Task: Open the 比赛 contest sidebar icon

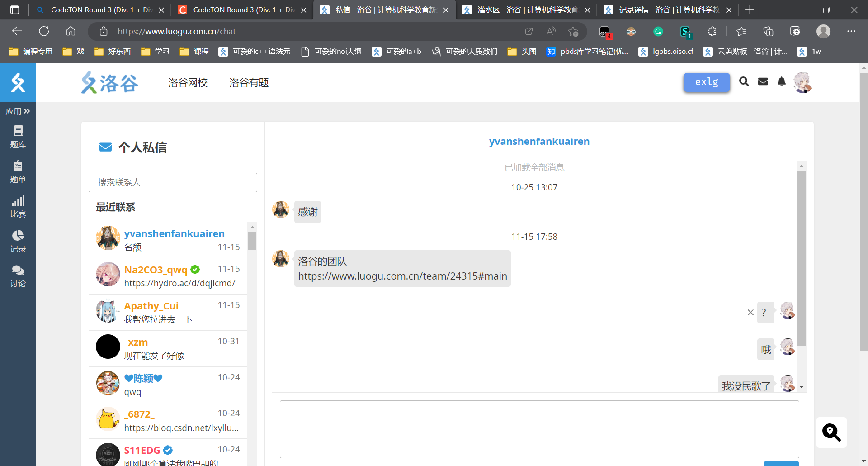Action: coord(18,207)
